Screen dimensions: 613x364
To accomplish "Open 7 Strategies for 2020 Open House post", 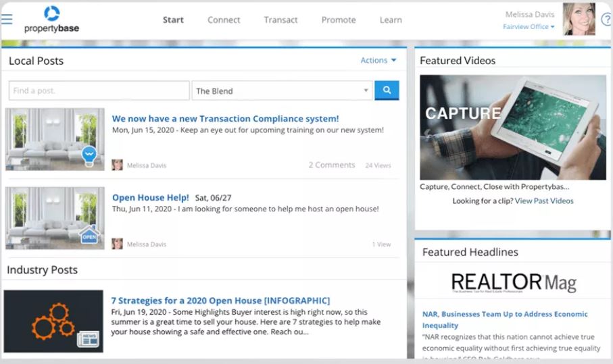I will (x=220, y=301).
